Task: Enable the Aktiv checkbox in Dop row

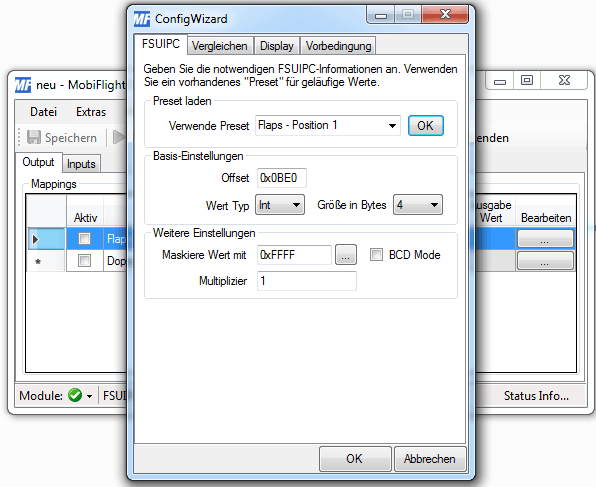Action: [84, 261]
